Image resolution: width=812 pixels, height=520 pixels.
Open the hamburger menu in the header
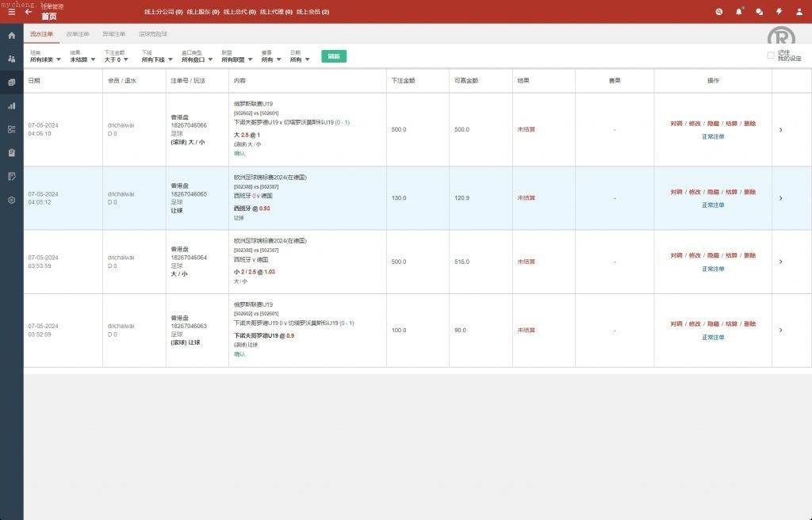(11, 12)
